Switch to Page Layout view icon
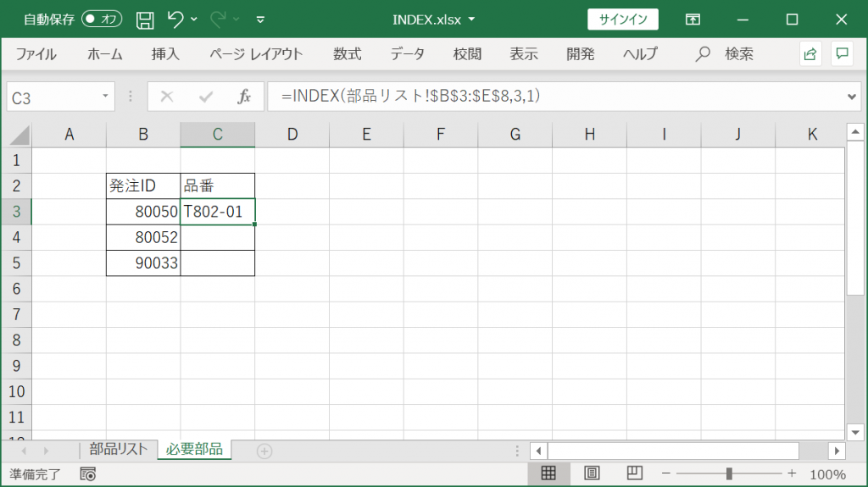This screenshot has width=868, height=487. coord(592,473)
